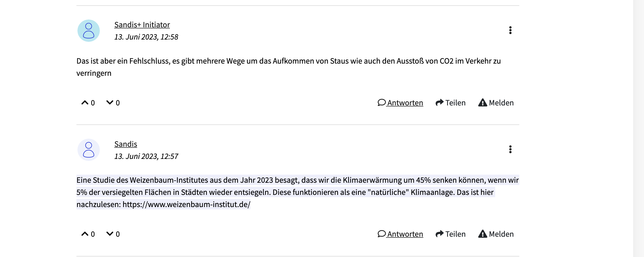Click the page's vertical scrollbar track
The height and width of the screenshot is (257, 644).
pos(638,128)
